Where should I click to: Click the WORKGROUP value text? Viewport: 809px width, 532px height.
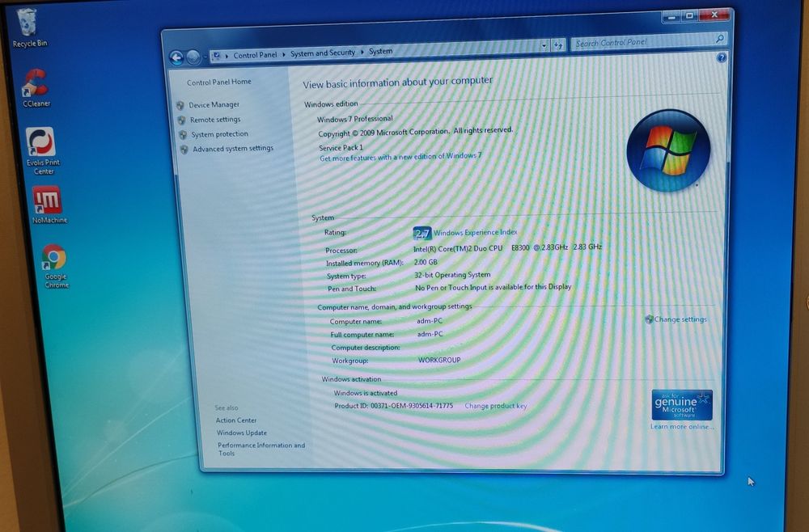point(439,361)
